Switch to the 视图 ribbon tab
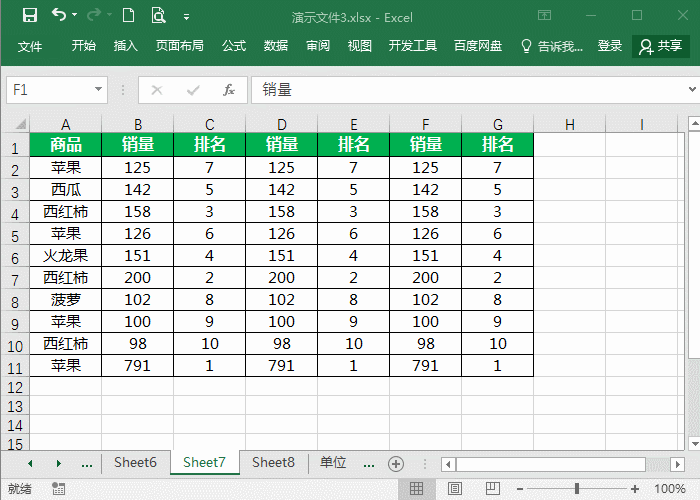The height and width of the screenshot is (500, 700). pyautogui.click(x=359, y=46)
